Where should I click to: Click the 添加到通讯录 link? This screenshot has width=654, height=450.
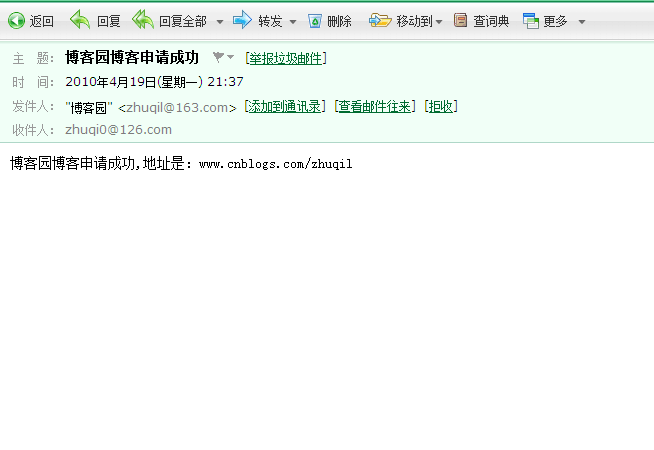pyautogui.click(x=284, y=107)
